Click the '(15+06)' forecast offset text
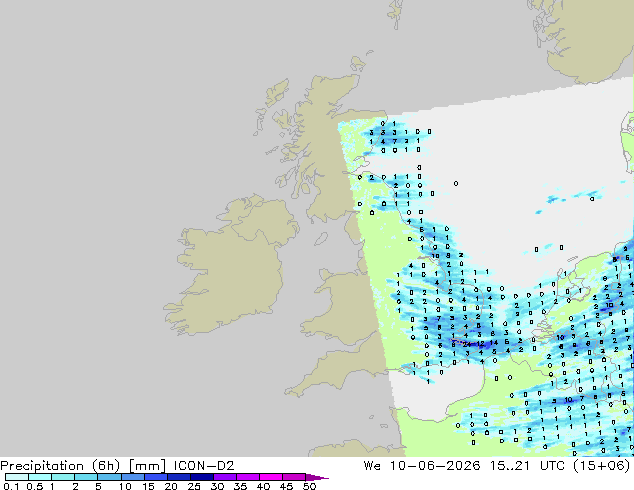Screen dimensions: 634x490 [x=602, y=466]
